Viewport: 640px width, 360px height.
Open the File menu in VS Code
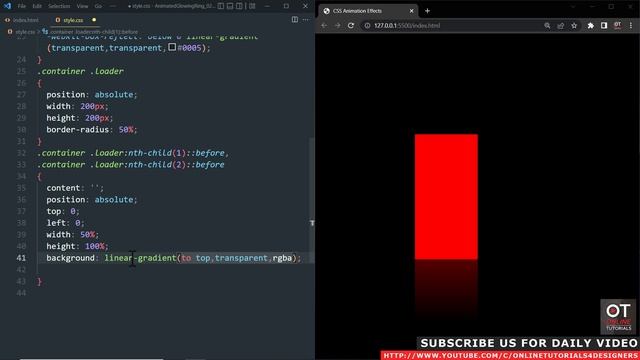coord(22,6)
